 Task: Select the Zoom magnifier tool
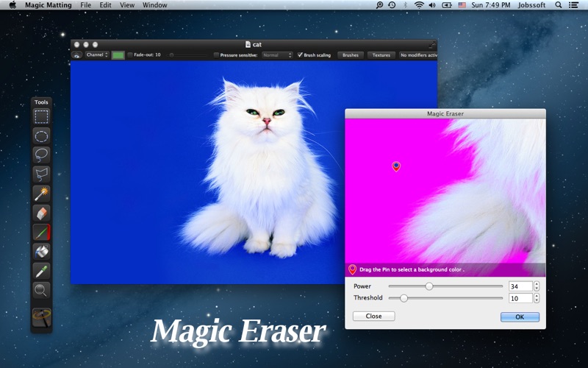[x=42, y=290]
